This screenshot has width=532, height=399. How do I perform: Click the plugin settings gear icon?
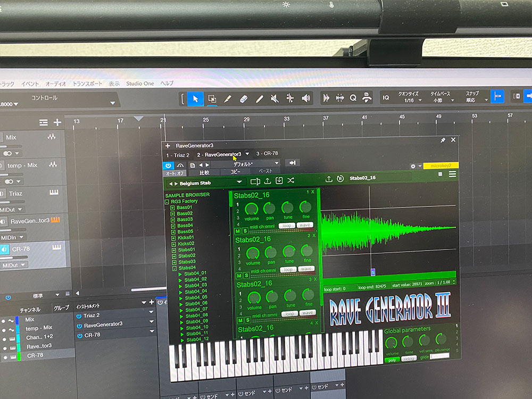tap(413, 166)
